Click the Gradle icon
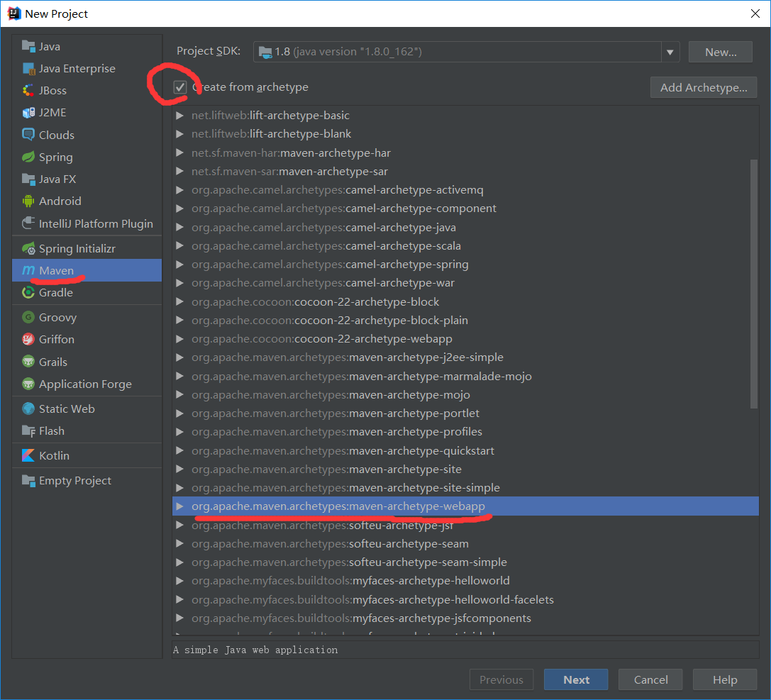This screenshot has width=771, height=700. point(28,292)
